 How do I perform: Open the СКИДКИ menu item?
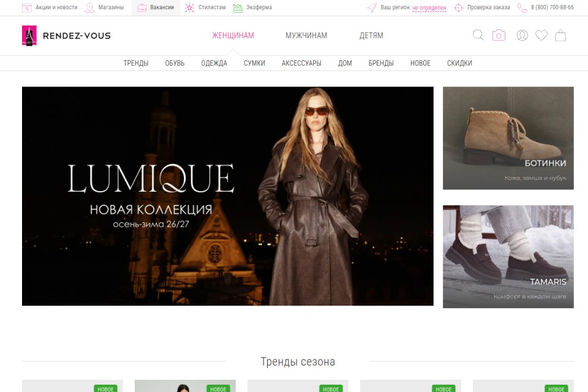pyautogui.click(x=459, y=63)
